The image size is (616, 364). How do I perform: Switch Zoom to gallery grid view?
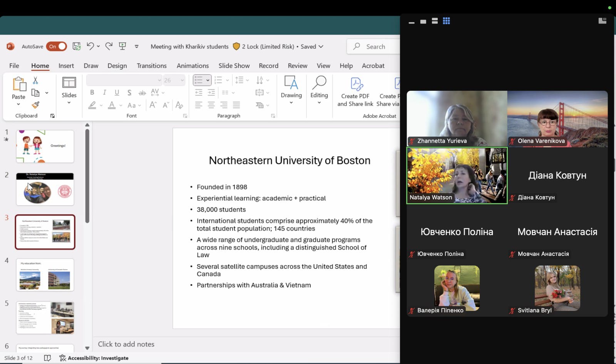point(446,21)
